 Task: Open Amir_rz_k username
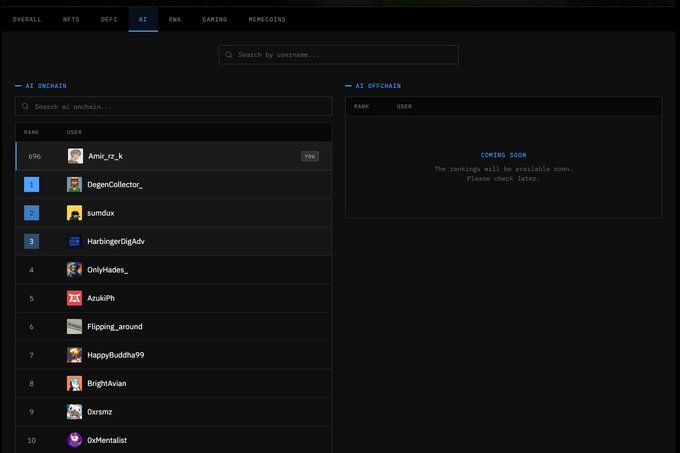[105, 156]
